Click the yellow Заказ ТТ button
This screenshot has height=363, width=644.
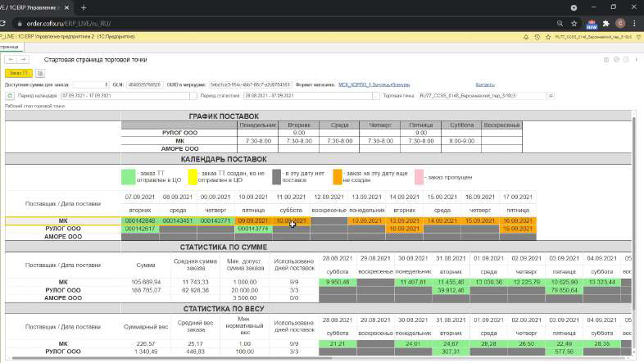click(19, 73)
